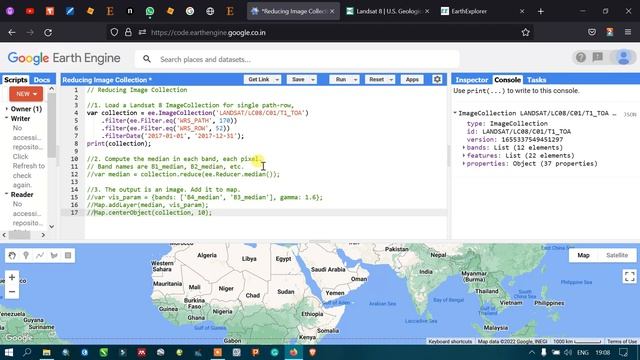Switch map to Map view

pos(583,255)
